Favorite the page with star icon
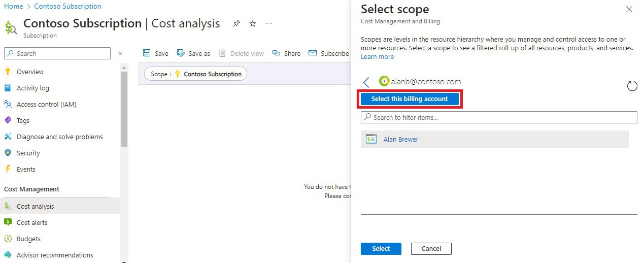 click(253, 23)
